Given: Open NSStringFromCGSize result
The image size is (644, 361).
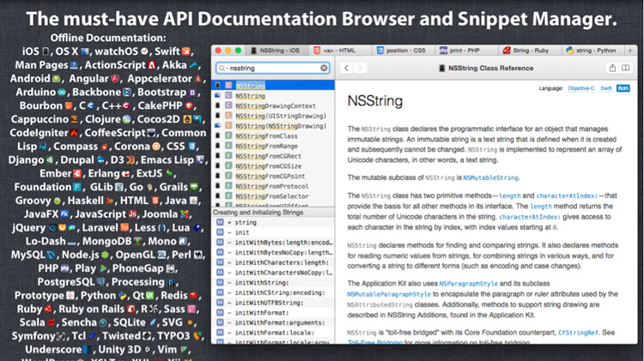Looking at the screenshot, I should tap(273, 166).
